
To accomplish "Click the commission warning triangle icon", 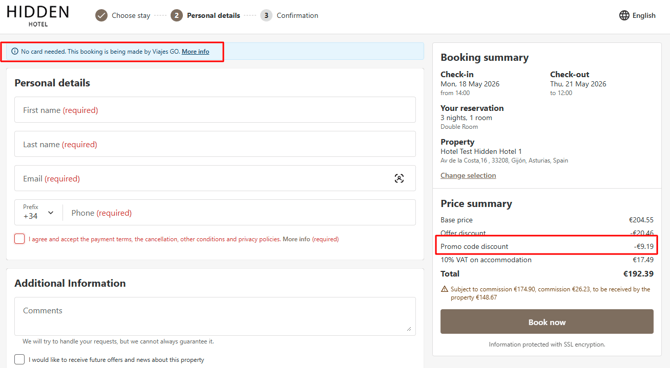I will pyautogui.click(x=444, y=289).
